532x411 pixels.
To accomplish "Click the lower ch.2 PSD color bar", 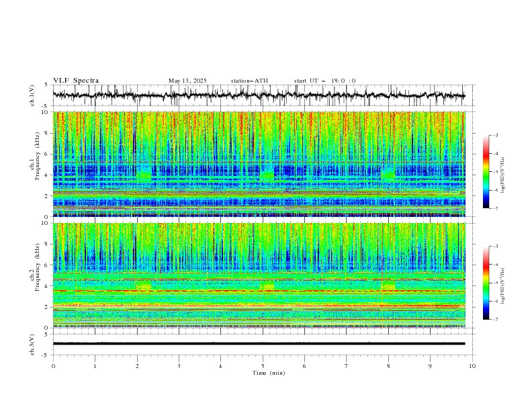I will [x=486, y=283].
